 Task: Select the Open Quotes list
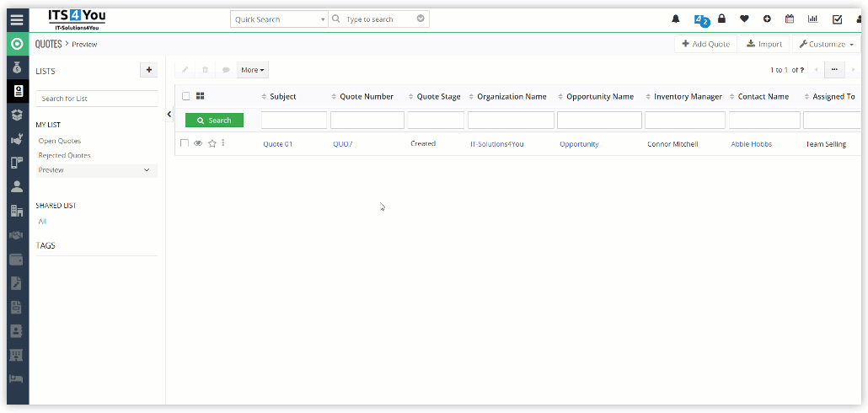pos(60,141)
